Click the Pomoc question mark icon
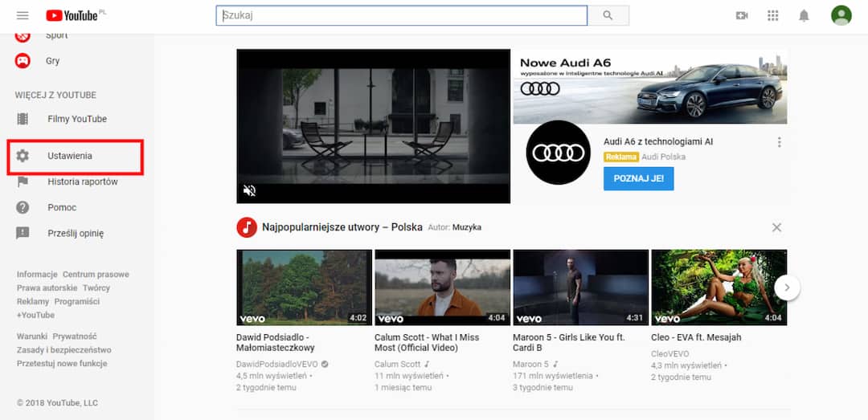 point(23,207)
